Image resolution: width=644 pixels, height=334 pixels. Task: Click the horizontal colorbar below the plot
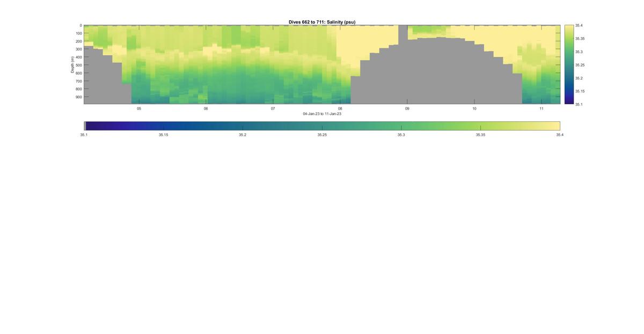tap(322, 126)
